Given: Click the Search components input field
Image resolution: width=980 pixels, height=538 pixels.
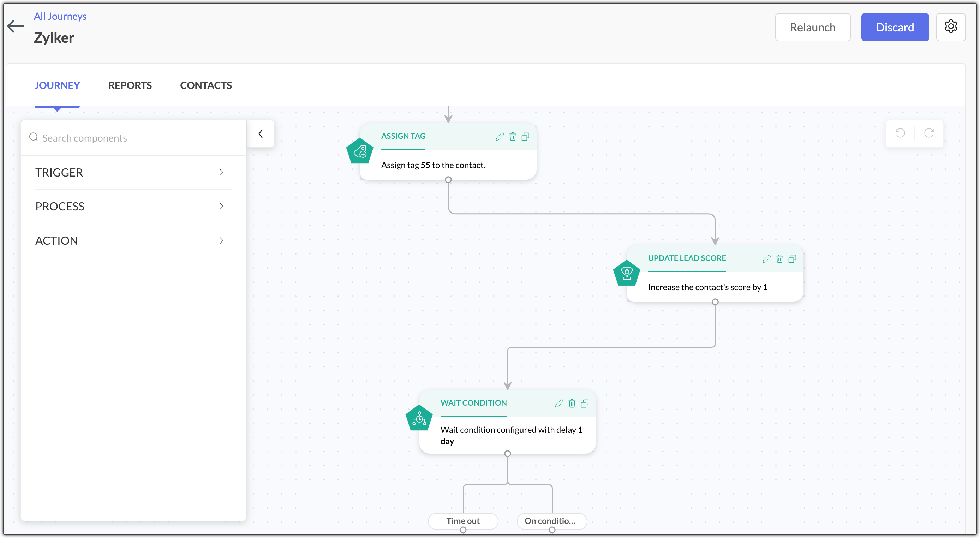Looking at the screenshot, I should click(x=132, y=138).
